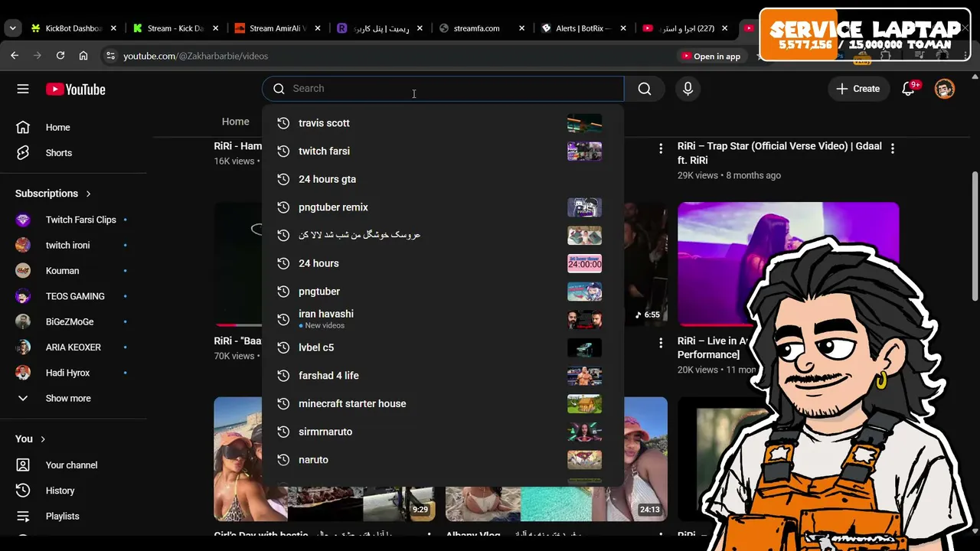Image resolution: width=980 pixels, height=551 pixels.
Task: Click the page vertical scrollbar
Action: tap(975, 237)
